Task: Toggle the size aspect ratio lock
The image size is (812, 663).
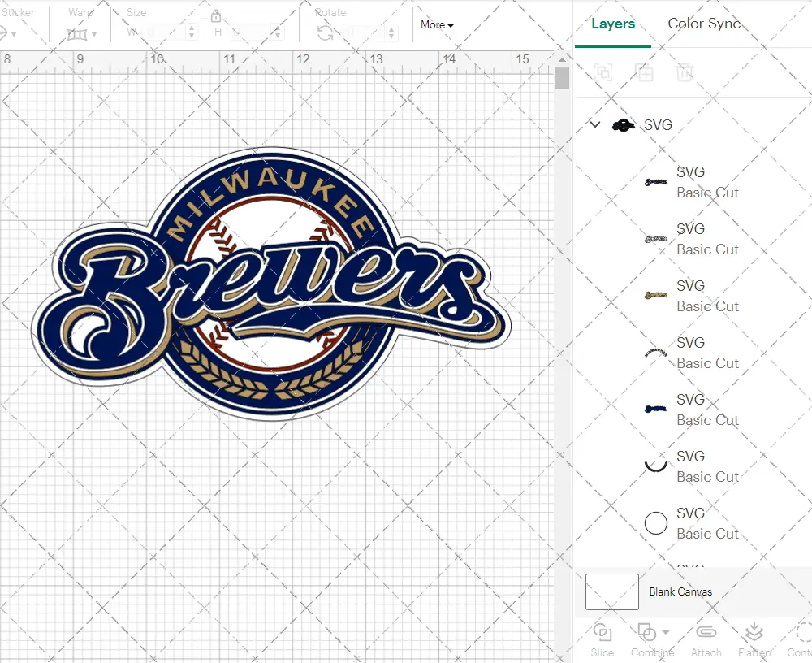Action: (216, 16)
